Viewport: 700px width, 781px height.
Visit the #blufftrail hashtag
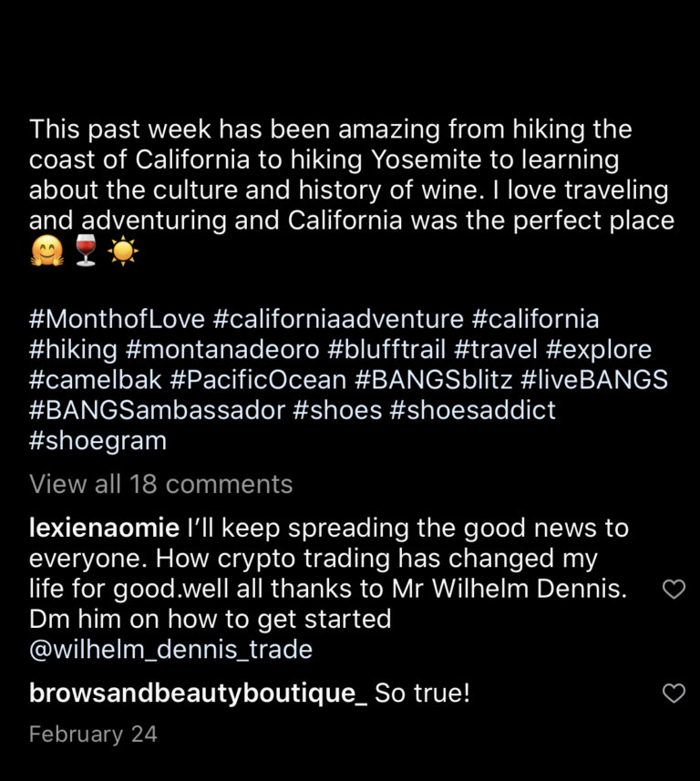click(x=386, y=350)
